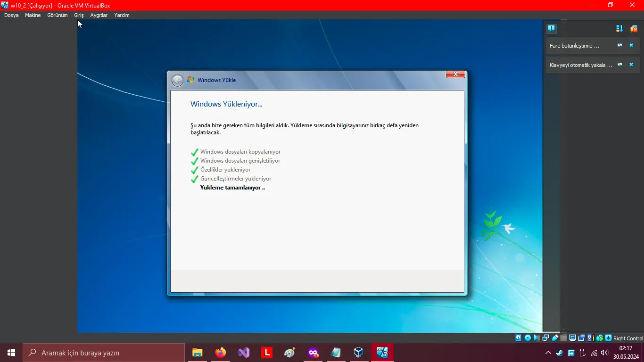
Task: Open Firefox from the taskbar
Action: [x=220, y=353]
